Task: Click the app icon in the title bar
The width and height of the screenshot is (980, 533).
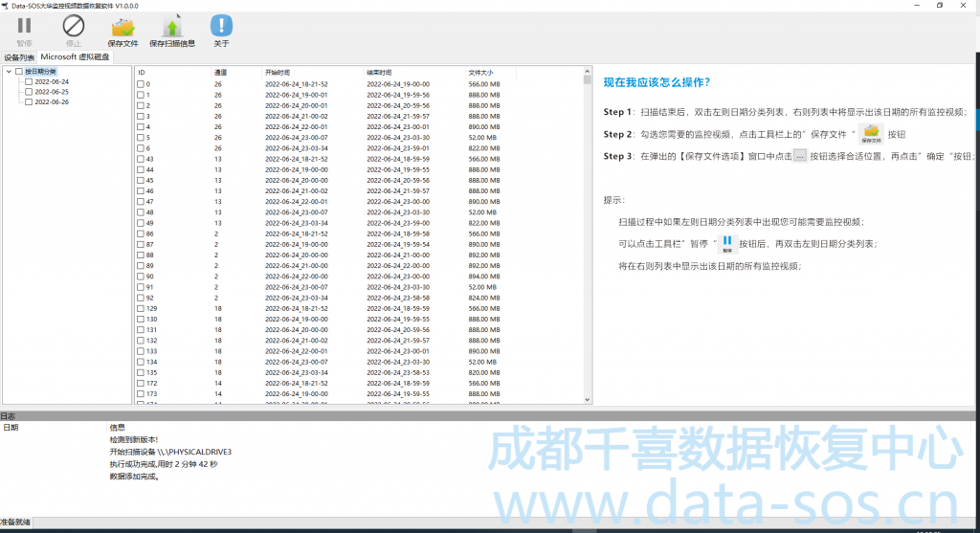Action: [x=5, y=6]
